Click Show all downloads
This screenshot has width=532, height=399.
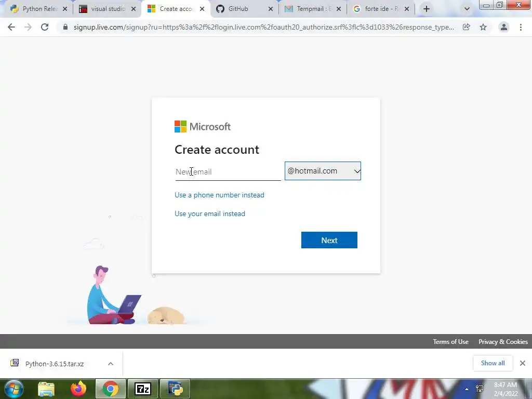[x=493, y=363]
